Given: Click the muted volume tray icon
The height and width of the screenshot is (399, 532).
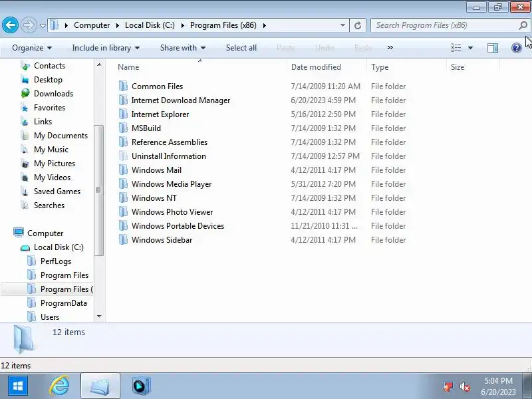Looking at the screenshot, I should click(x=464, y=386).
